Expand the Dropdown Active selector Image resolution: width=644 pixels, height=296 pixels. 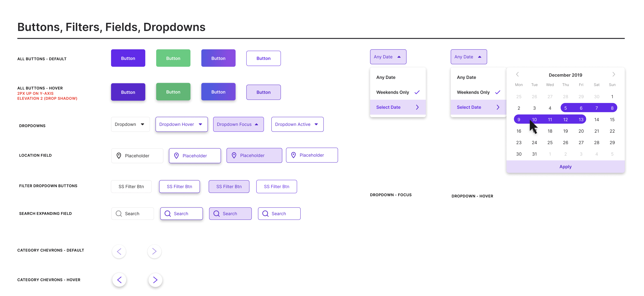pos(297,124)
